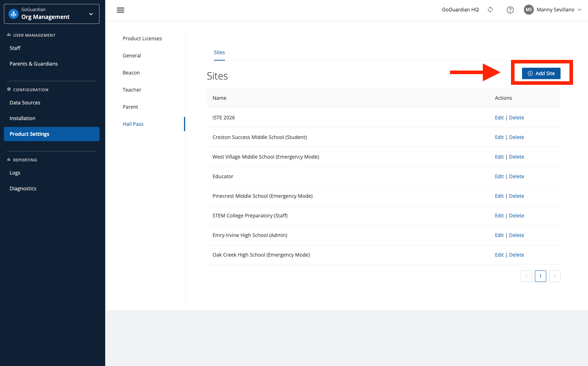588x366 pixels.
Task: Edit Oak Creek High School site
Action: [x=499, y=255]
